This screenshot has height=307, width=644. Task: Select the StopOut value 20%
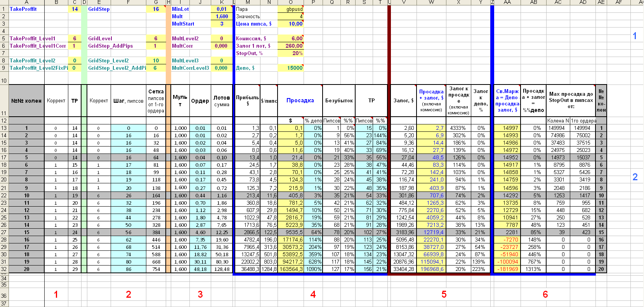[290, 53]
